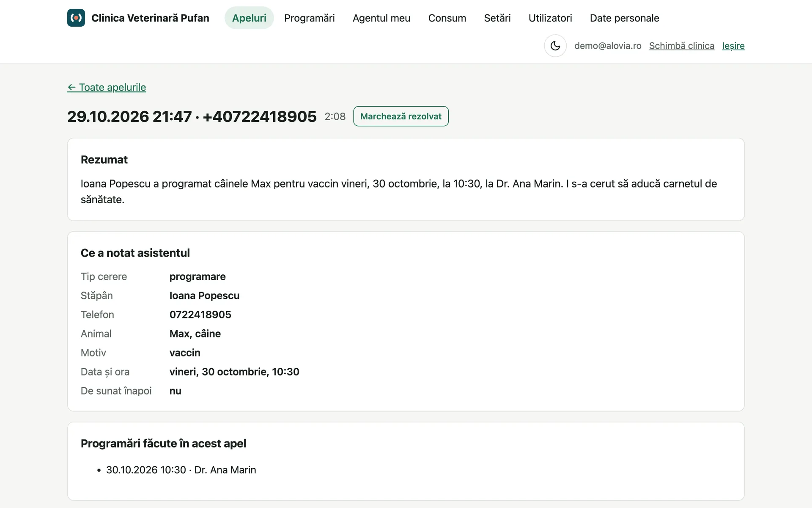Screen dimensions: 812x508
Task: Click the demo@alovia.ro account email
Action: (608, 46)
